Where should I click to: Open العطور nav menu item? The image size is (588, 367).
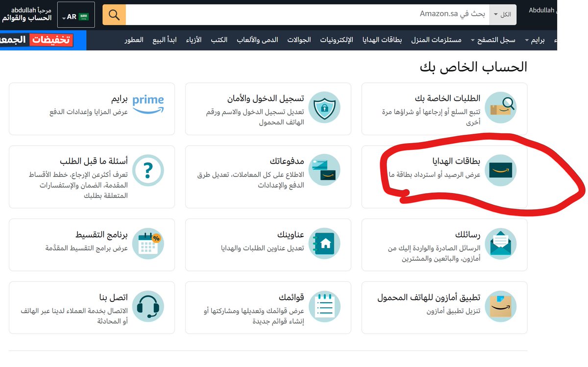click(134, 40)
